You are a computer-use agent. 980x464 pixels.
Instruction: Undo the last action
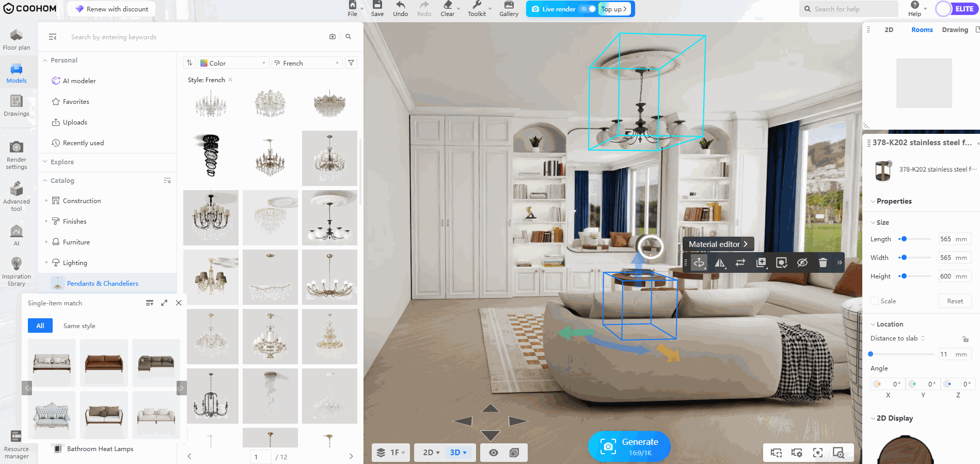400,8
